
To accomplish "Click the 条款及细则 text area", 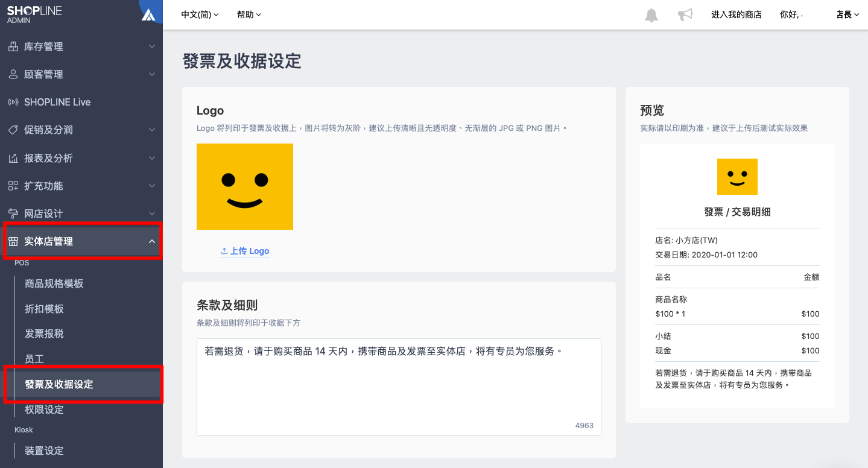I will [399, 387].
